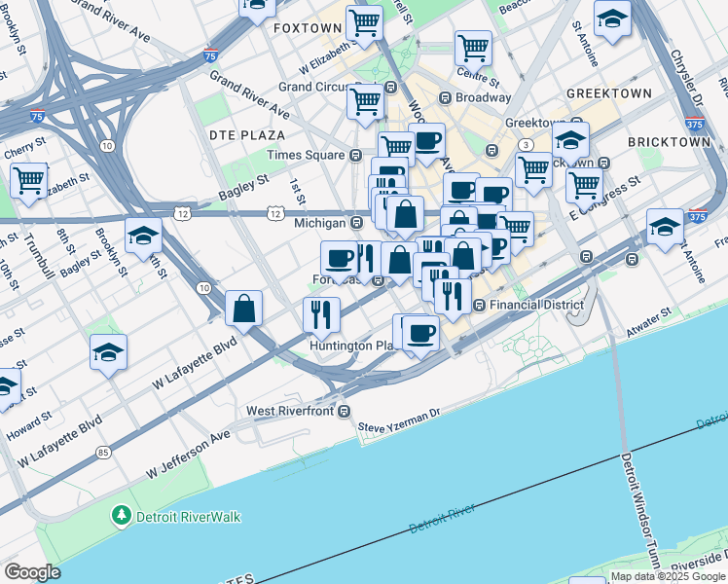Click the Detroit RiverWalk label
The height and width of the screenshot is (584, 728).
coord(189,517)
